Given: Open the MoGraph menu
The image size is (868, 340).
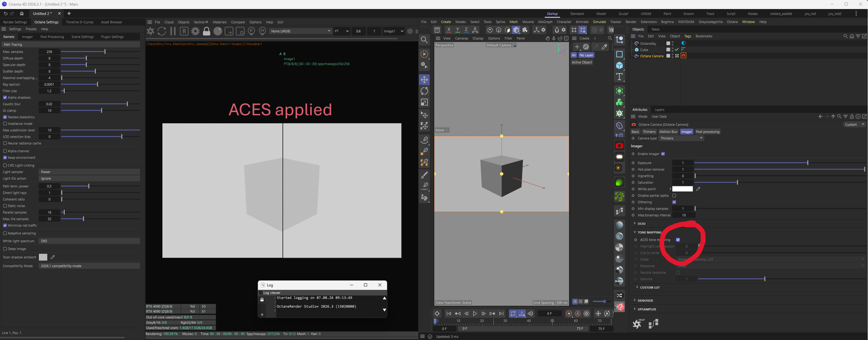Looking at the screenshot, I should click(545, 22).
